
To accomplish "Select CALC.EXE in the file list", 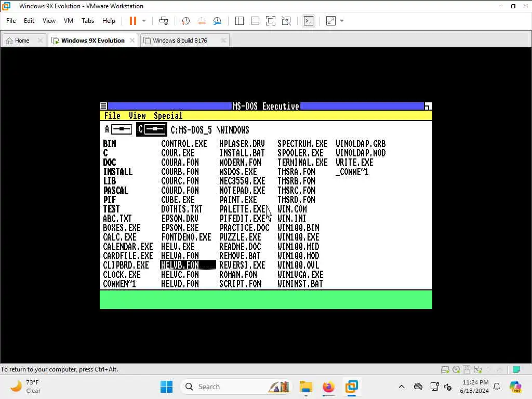I will click(120, 237).
